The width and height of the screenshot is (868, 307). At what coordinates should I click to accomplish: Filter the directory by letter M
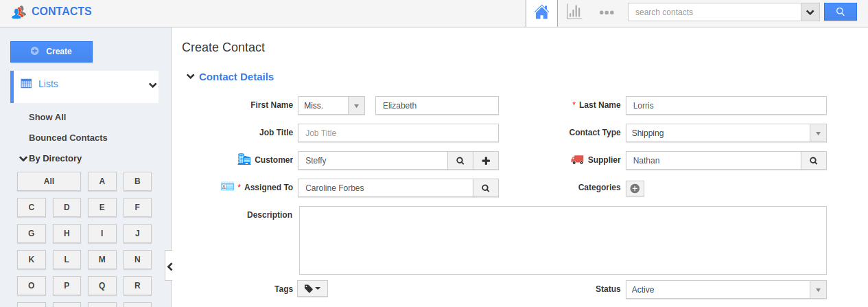pos(102,260)
